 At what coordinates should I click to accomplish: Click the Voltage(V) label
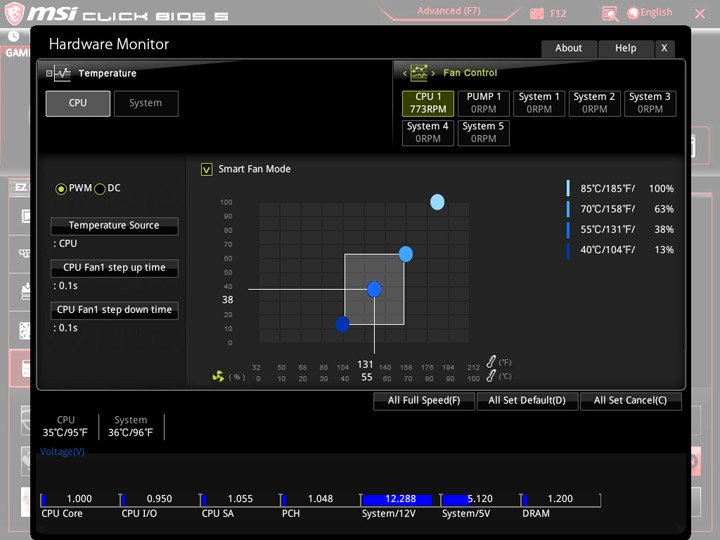click(62, 452)
